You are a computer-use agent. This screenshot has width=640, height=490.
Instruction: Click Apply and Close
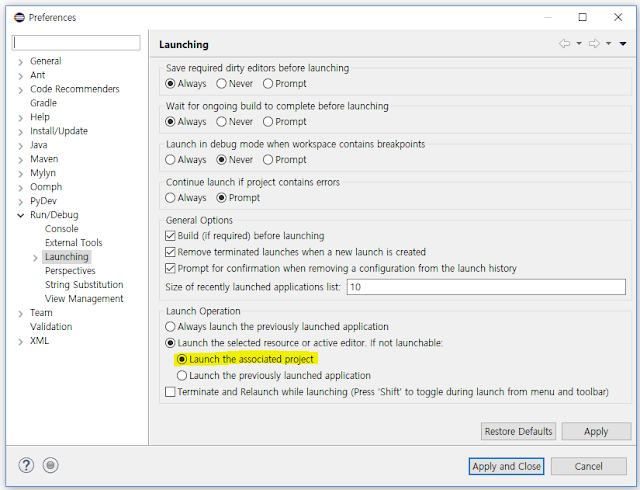click(507, 466)
